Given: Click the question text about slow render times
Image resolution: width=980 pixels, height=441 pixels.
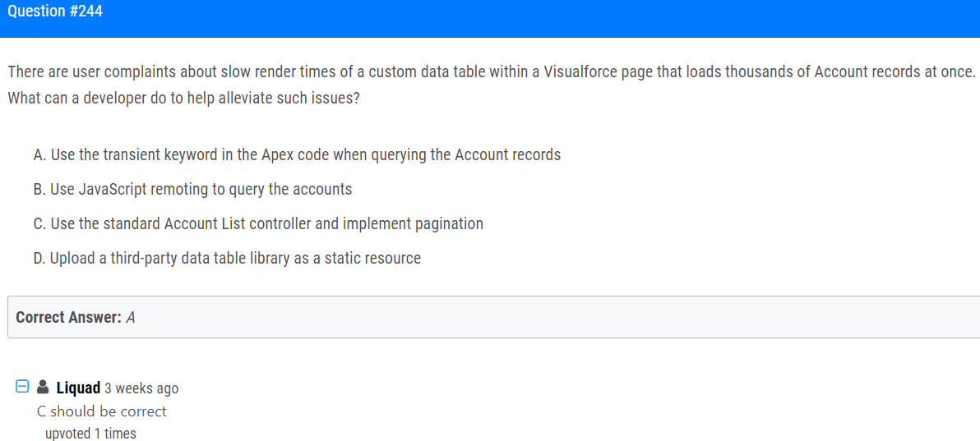Looking at the screenshot, I should [x=492, y=71].
